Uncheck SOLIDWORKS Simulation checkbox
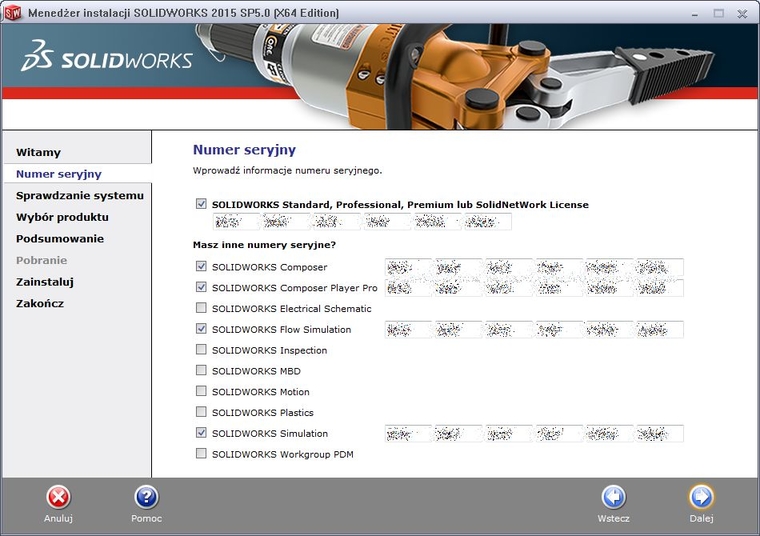The height and width of the screenshot is (536, 760). tap(201, 433)
